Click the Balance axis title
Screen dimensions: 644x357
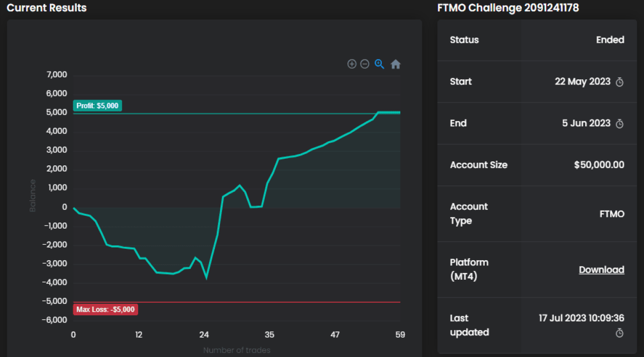[x=33, y=195]
